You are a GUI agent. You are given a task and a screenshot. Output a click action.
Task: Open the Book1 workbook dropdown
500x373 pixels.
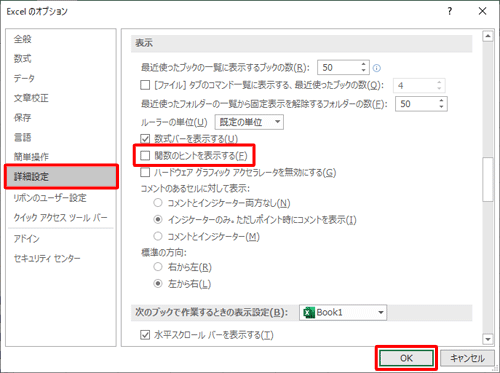[x=343, y=313]
